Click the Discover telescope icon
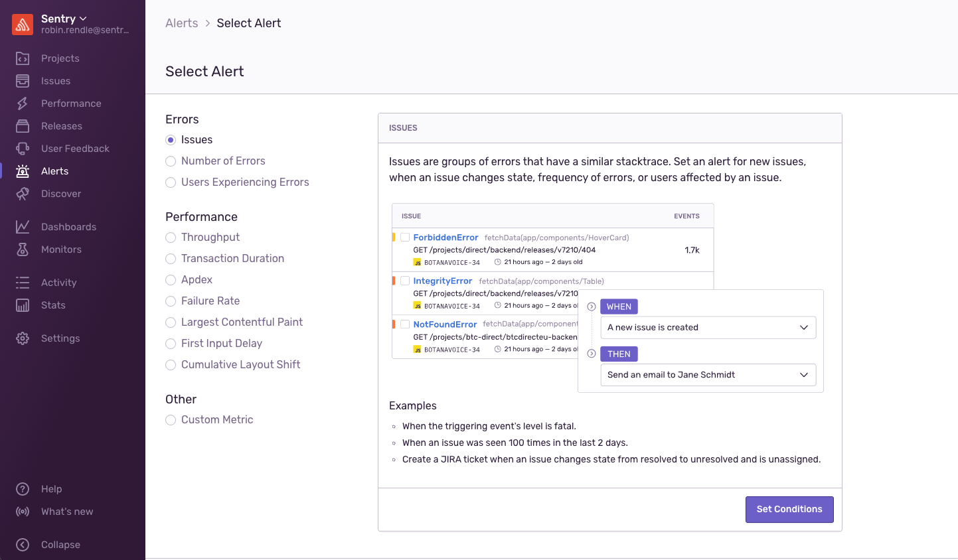The image size is (958, 560). [x=23, y=194]
